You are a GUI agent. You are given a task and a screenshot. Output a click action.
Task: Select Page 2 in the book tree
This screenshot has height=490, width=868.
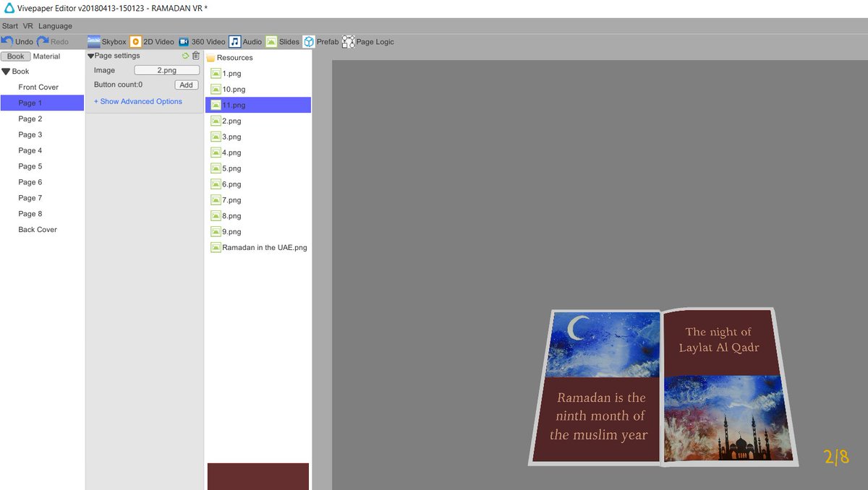pyautogui.click(x=42, y=119)
